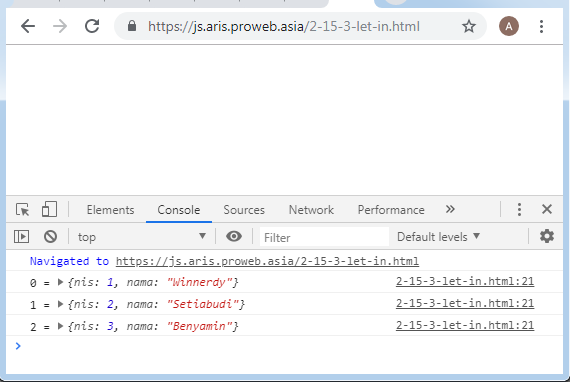Image resolution: width=570 pixels, height=382 pixels.
Task: Bookmark this page with the star icon
Action: pyautogui.click(x=469, y=26)
